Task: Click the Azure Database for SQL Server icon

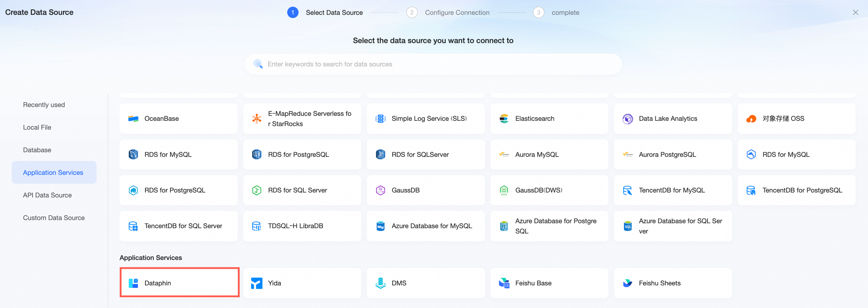Action: point(627,226)
